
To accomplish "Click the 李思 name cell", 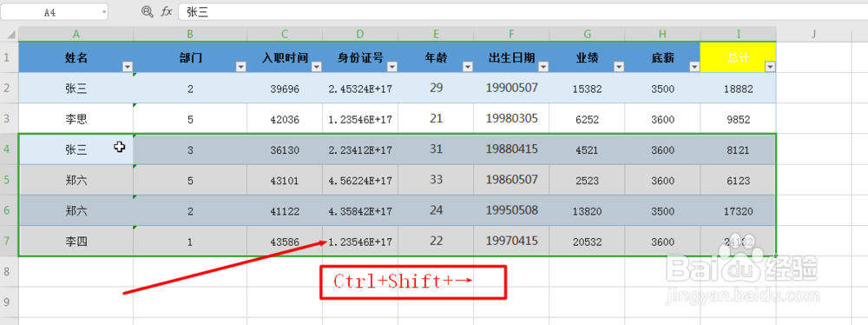I will click(76, 118).
